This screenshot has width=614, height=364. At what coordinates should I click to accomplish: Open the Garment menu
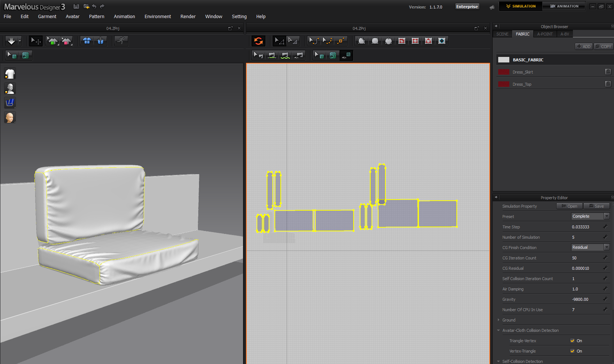pyautogui.click(x=47, y=17)
